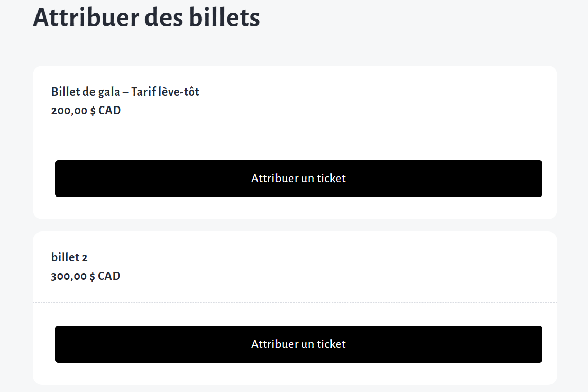The image size is (588, 392).
Task: Click "CAD" in the 300,00 $ price
Action: (x=109, y=276)
